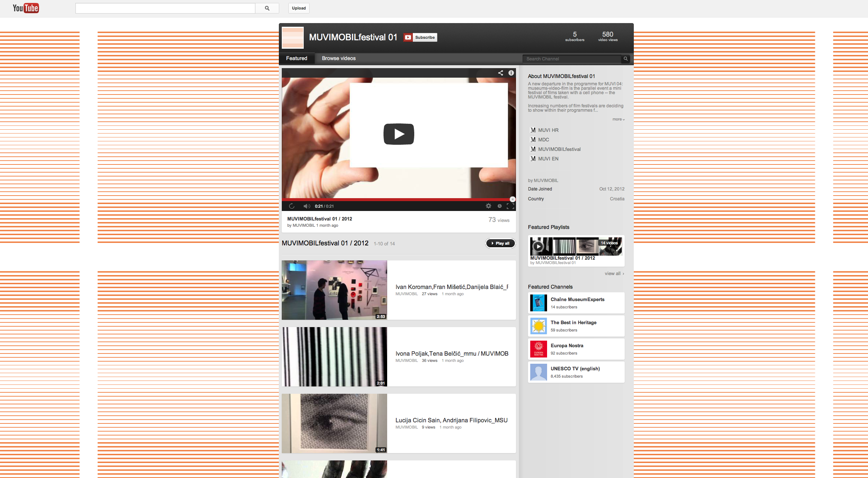Expand the About description with more
The image size is (868, 478).
coord(618,119)
